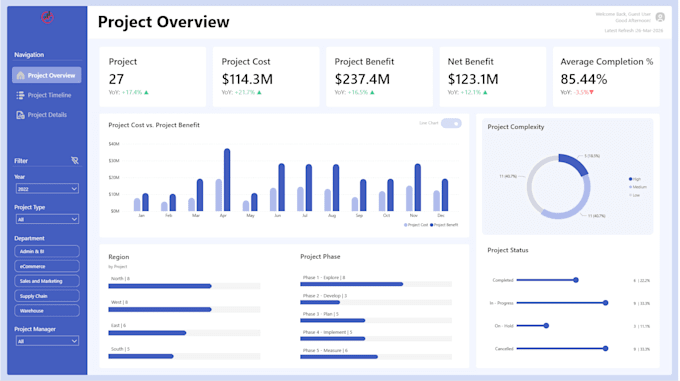Click the green arrow in Project card
This screenshot has height=381, width=680.
(x=146, y=92)
